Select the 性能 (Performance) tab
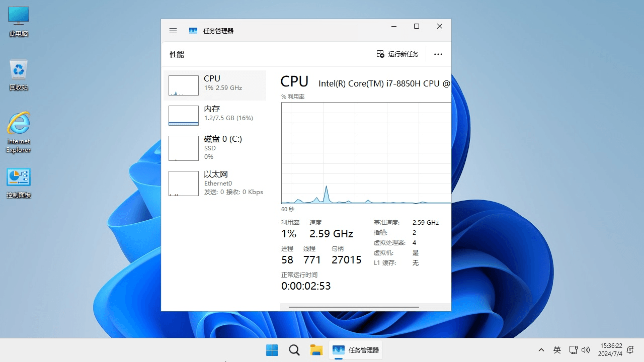The image size is (644, 362). coord(177,54)
